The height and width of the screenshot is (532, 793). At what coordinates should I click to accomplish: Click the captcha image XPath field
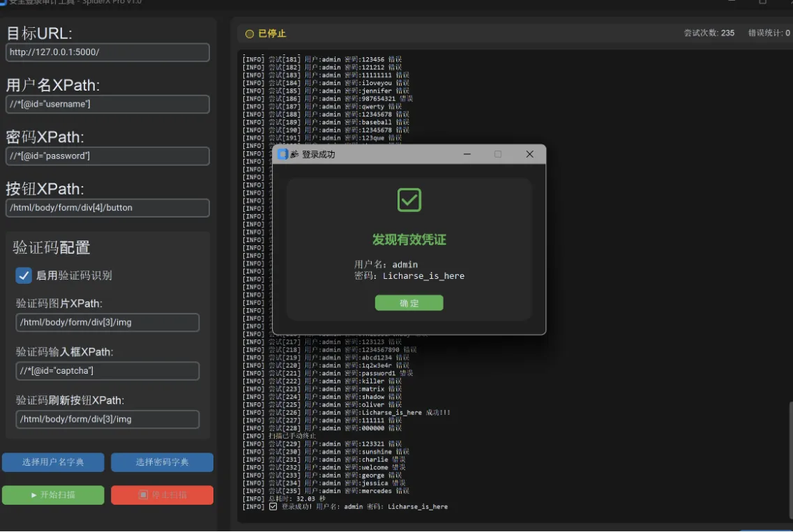coord(107,323)
